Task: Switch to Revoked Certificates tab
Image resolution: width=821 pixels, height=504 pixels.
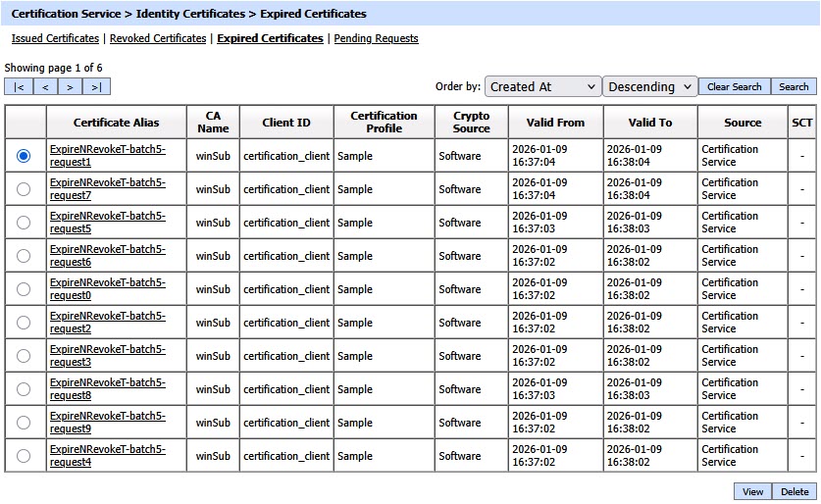Action: point(158,39)
